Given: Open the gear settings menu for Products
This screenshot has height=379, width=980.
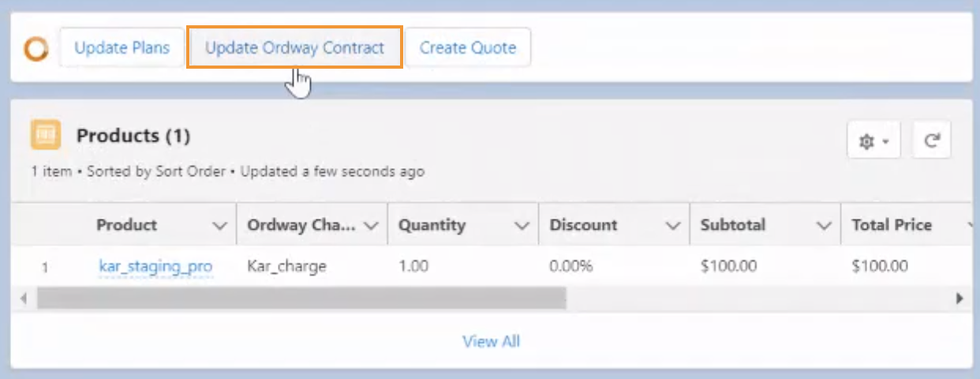Looking at the screenshot, I should [x=873, y=141].
